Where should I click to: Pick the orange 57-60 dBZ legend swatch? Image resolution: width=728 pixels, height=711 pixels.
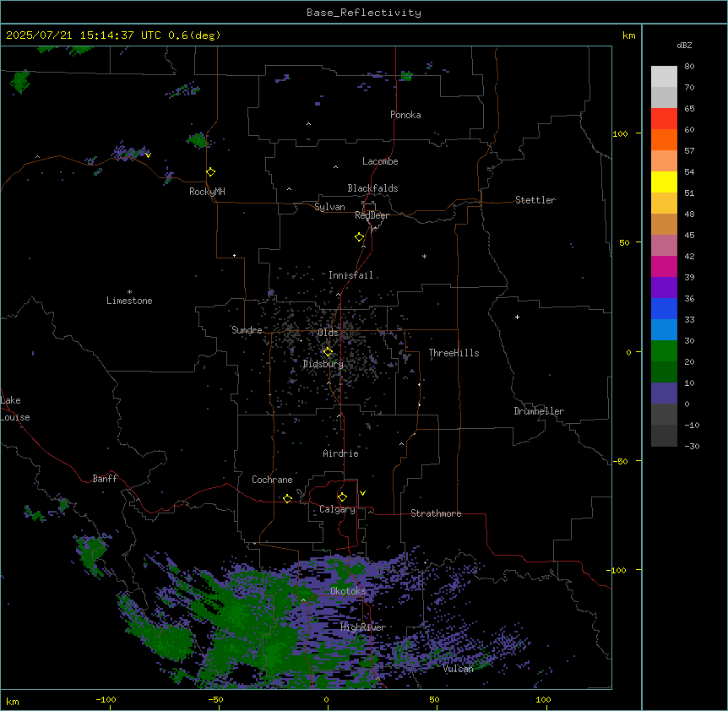click(x=664, y=139)
